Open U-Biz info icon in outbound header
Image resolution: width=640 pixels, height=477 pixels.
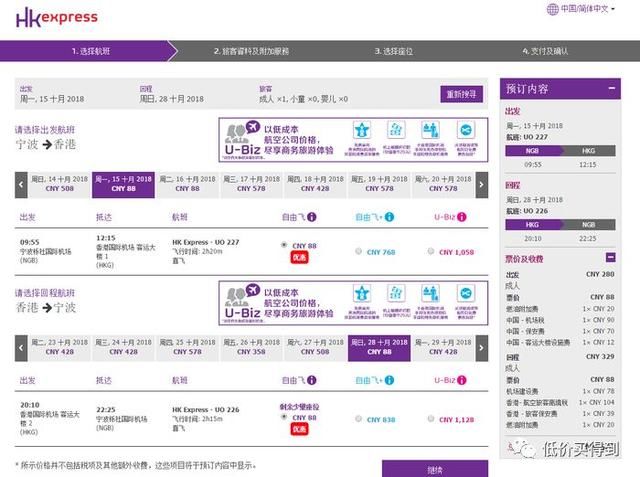[462, 217]
